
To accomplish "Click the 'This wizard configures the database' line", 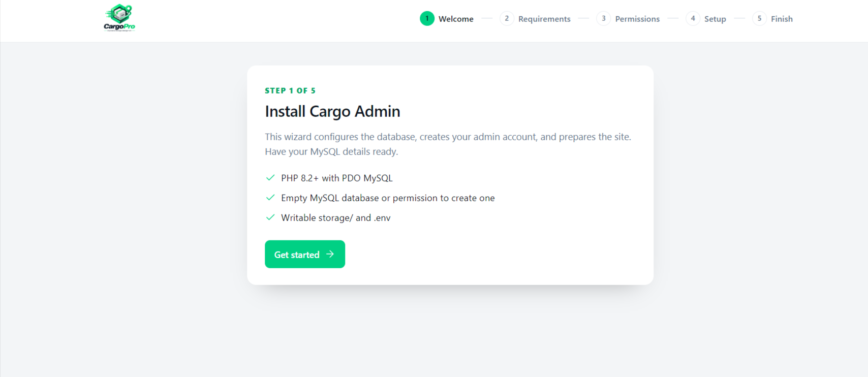I will [x=448, y=137].
